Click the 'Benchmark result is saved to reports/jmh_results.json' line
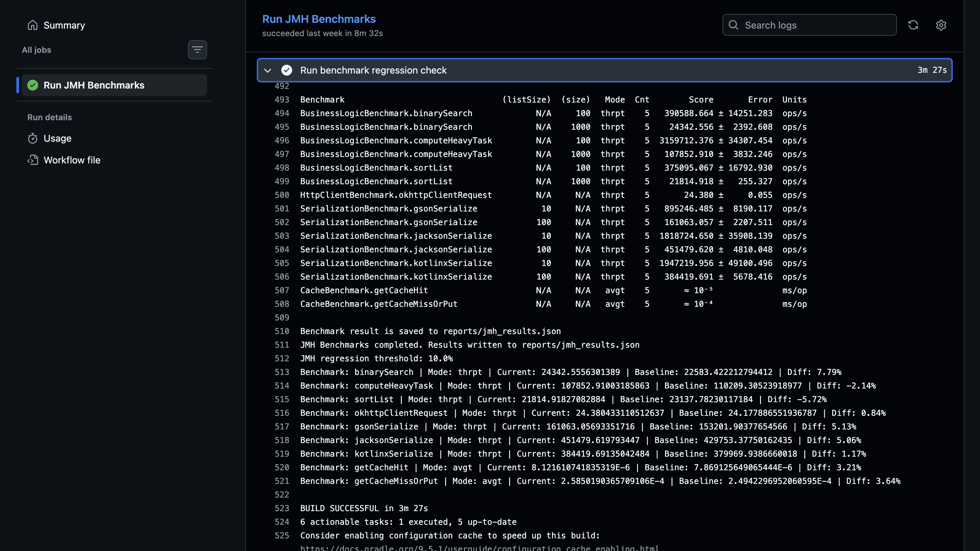 431,331
